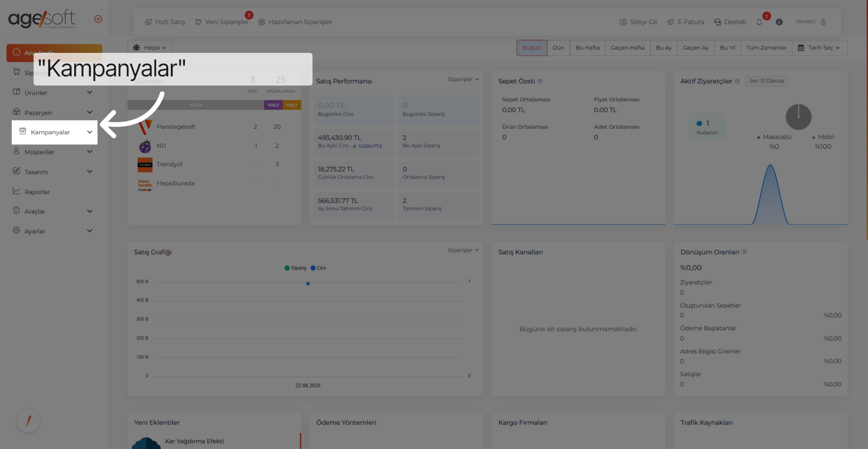Click the info circle icon in header
This screenshot has height=449, width=868.
pyautogui.click(x=779, y=22)
